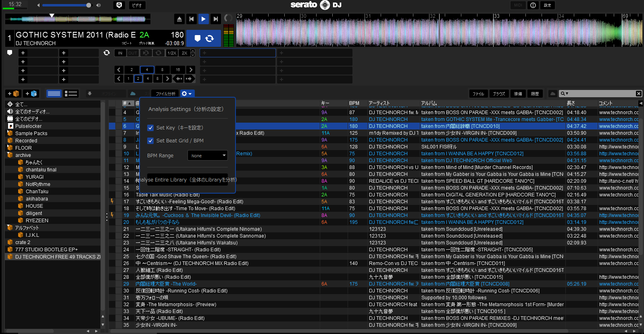Click the loud speaker icon right of volume slider
Image resolution: width=644 pixels, height=334 pixels.
[98, 5]
